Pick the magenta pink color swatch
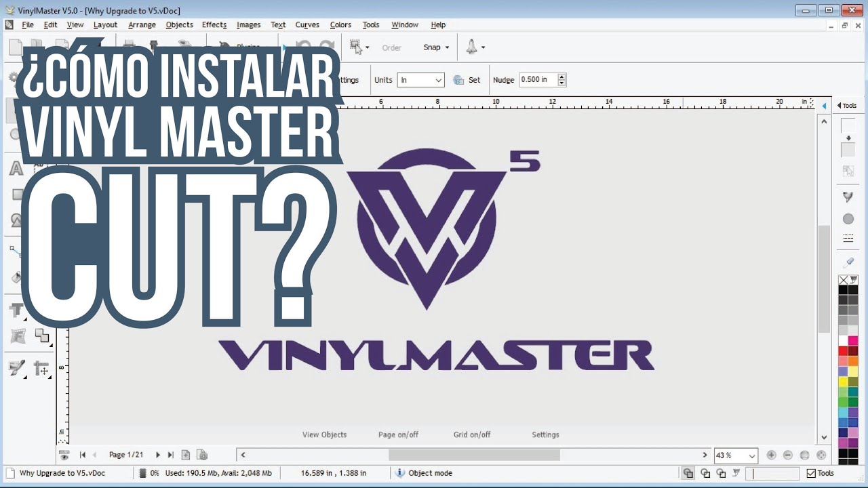This screenshot has height=488, width=868. [853, 341]
